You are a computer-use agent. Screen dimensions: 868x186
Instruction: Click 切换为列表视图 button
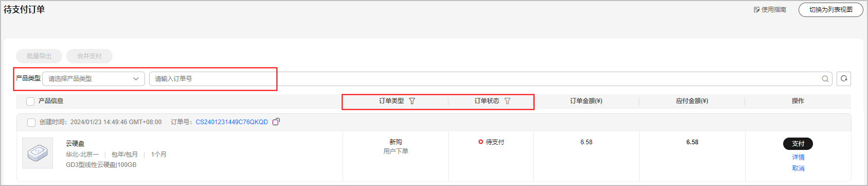click(x=830, y=10)
